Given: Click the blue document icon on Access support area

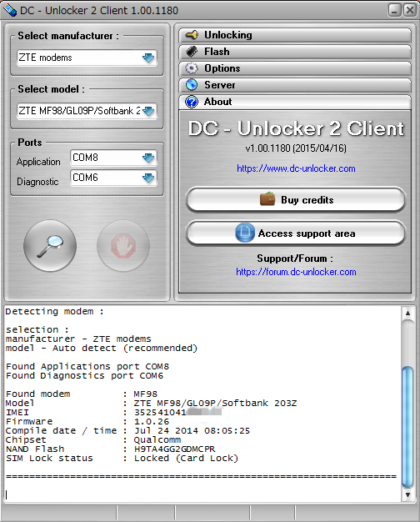Looking at the screenshot, I should pos(245,233).
